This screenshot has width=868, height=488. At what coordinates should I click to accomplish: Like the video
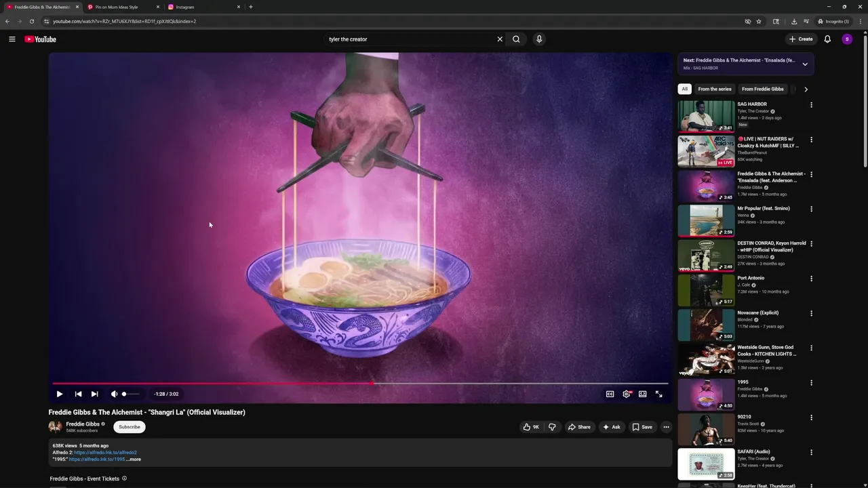[531, 427]
